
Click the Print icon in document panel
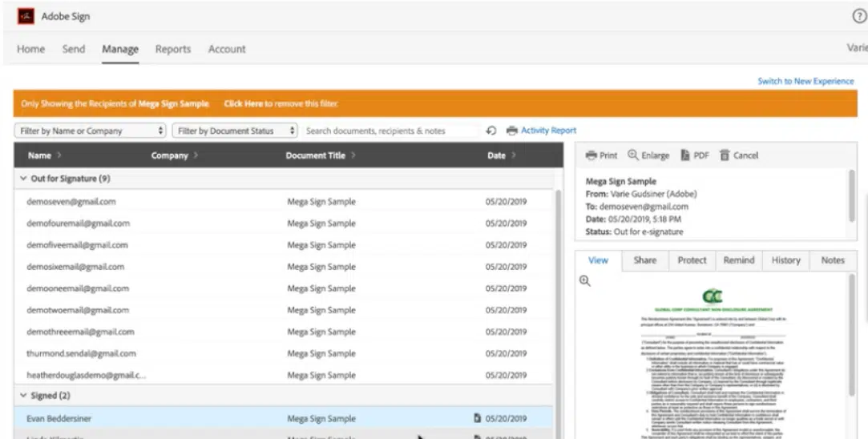[x=591, y=155]
